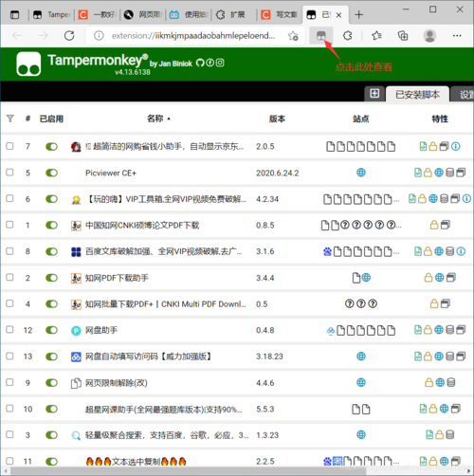The image size is (474, 476).
Task: Open a new browser tab with plus
Action: click(358, 14)
